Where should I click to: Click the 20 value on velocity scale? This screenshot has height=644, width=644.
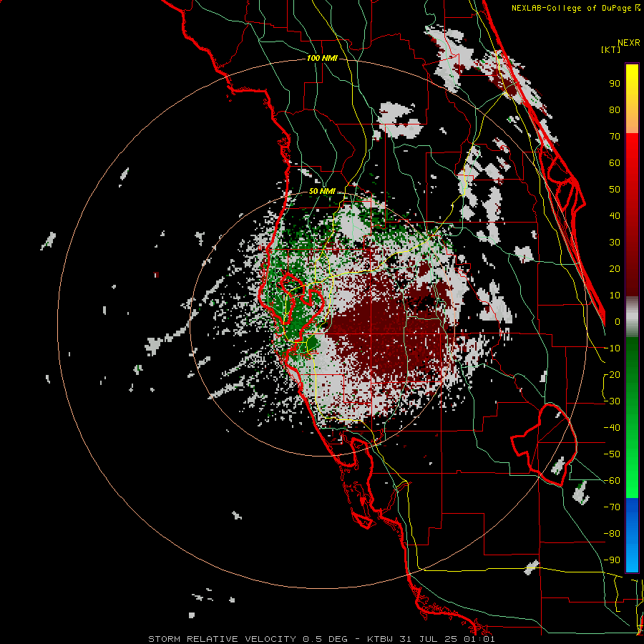coord(615,269)
